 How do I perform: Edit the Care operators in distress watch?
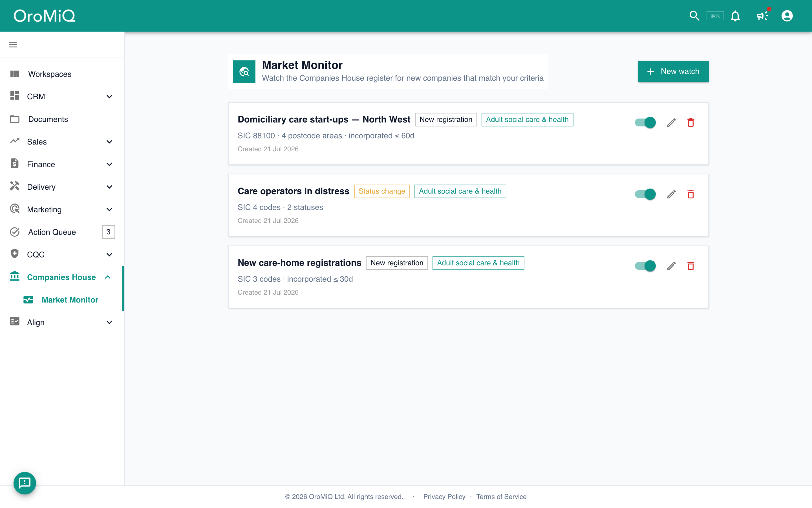[x=671, y=194]
